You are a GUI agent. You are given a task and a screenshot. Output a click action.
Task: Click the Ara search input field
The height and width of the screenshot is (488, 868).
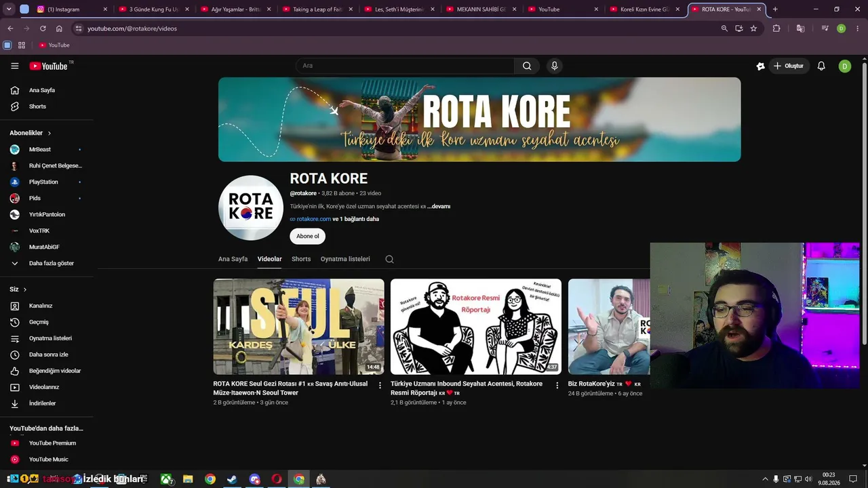click(x=405, y=66)
